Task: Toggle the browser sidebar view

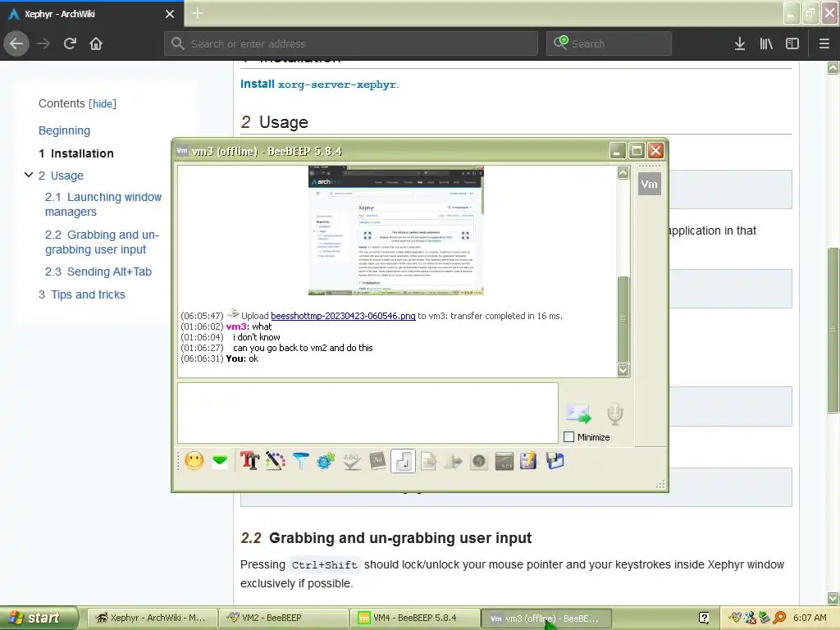Action: click(792, 43)
